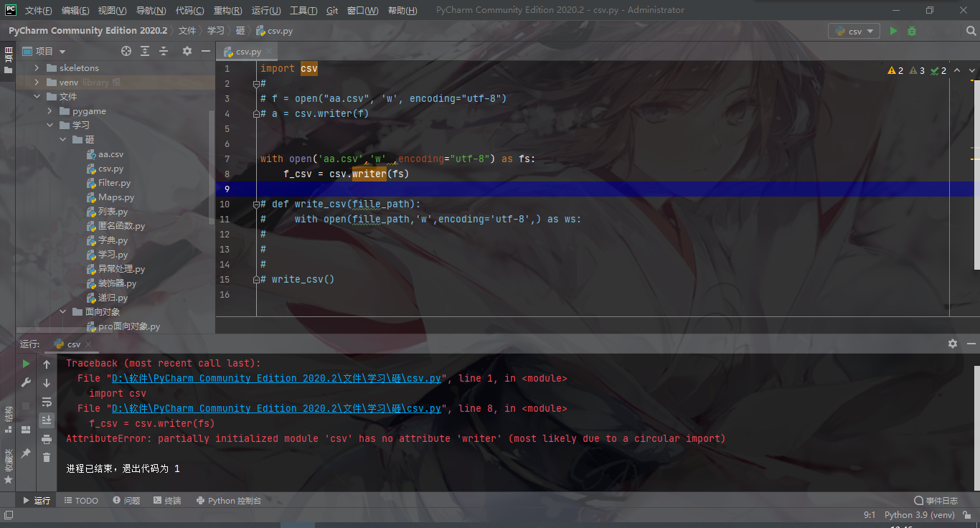
Task: Clear console output with trash icon
Action: [x=46, y=458]
